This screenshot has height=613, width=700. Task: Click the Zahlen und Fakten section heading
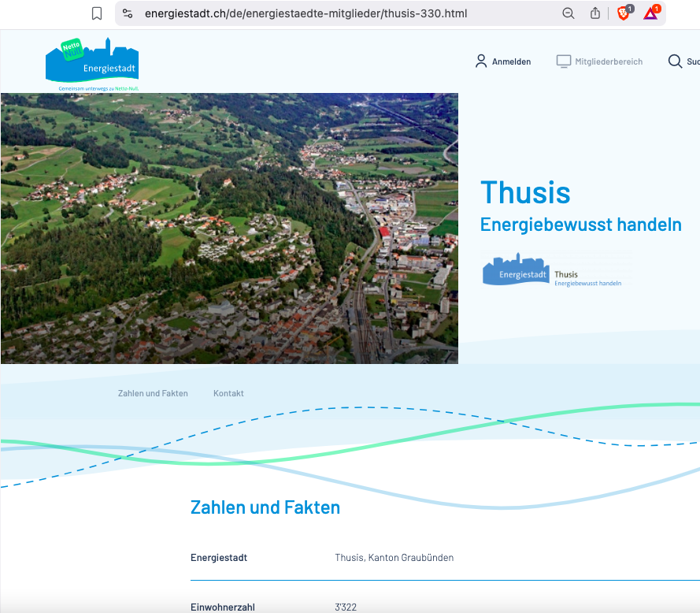tap(265, 507)
